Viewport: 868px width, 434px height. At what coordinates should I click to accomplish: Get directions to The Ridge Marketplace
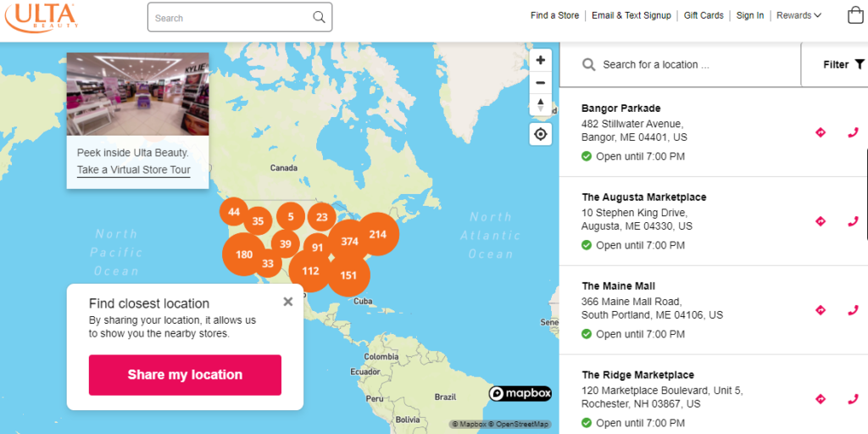(x=821, y=398)
